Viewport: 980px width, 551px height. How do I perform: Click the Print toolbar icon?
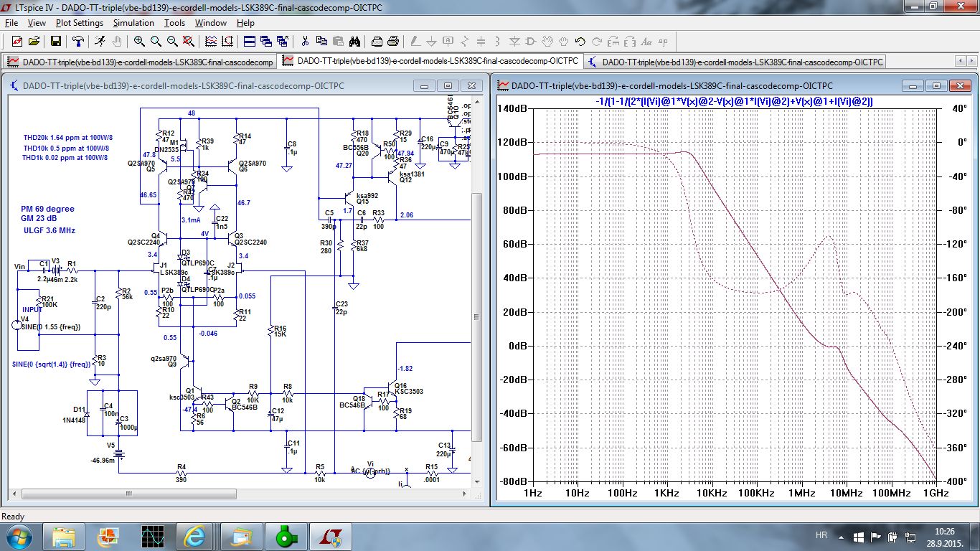(x=393, y=42)
